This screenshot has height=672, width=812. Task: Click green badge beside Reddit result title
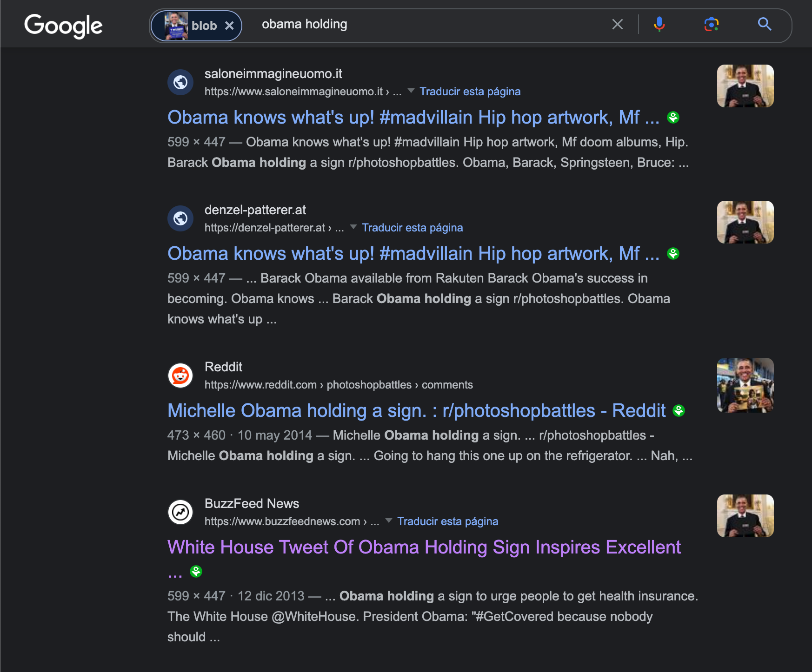679,411
